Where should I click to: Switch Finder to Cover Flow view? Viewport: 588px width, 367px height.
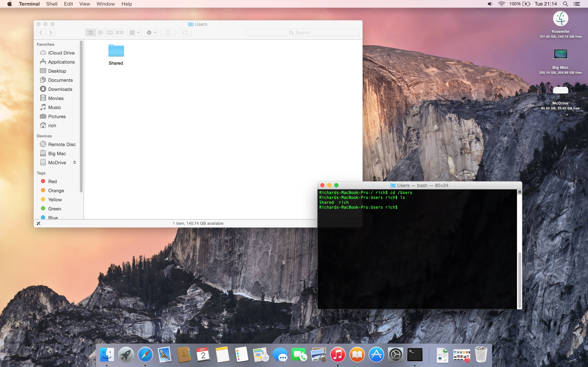tap(120, 33)
